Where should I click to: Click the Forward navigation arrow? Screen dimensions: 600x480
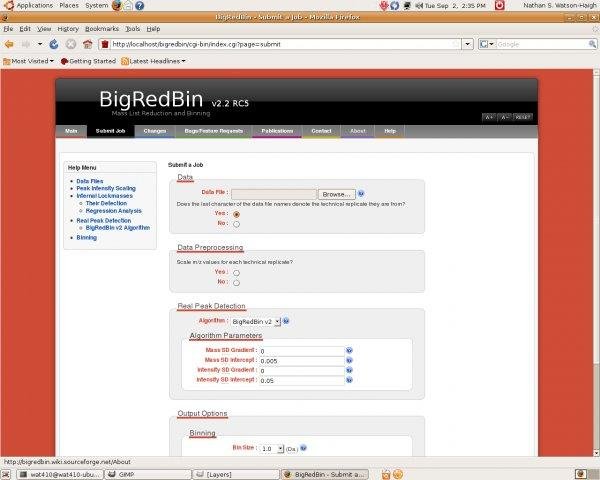pos(26,44)
